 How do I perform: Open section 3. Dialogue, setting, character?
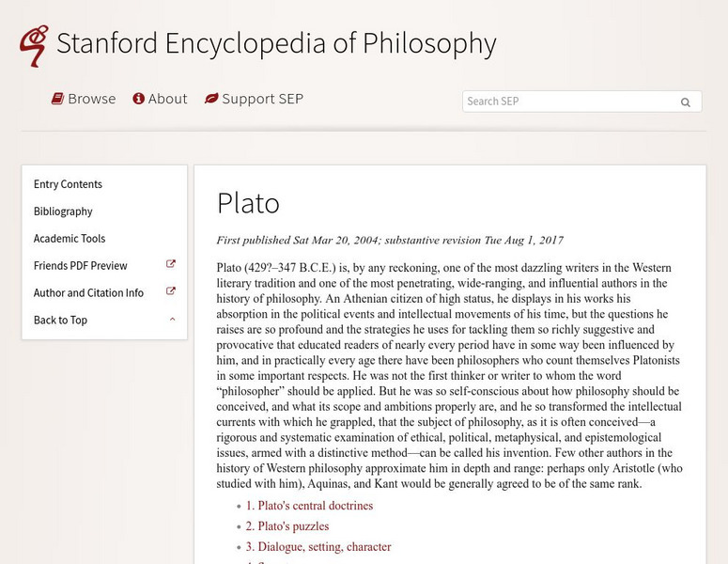318,547
